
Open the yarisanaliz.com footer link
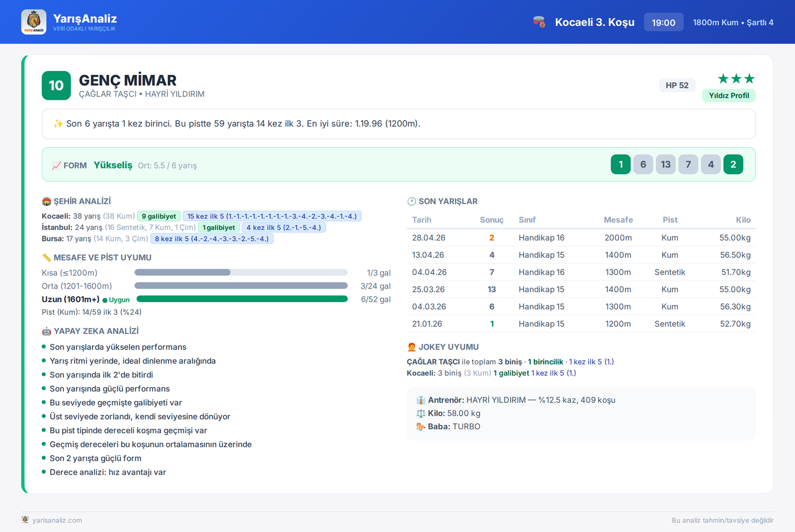point(57,520)
